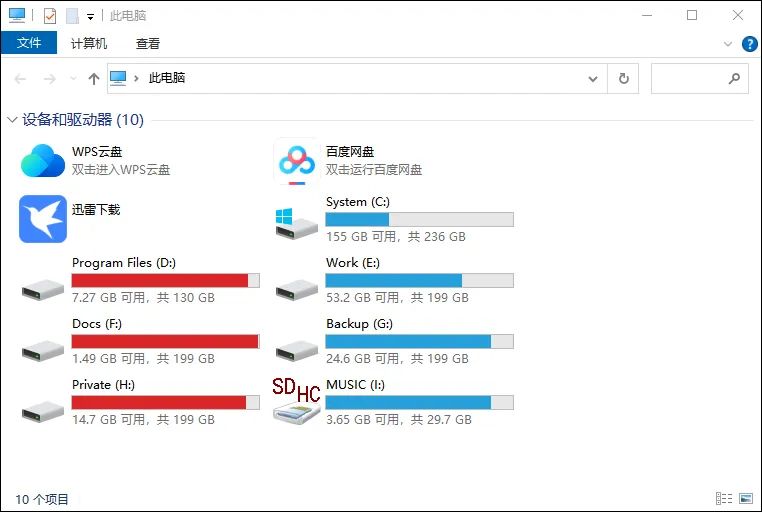
Task: Expand the ribbon with the chevron
Action: click(x=728, y=44)
